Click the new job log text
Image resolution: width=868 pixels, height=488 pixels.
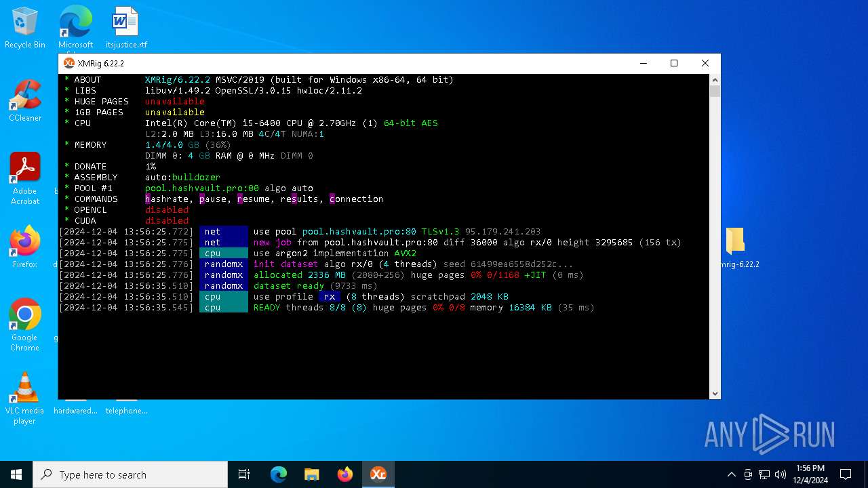click(x=273, y=243)
